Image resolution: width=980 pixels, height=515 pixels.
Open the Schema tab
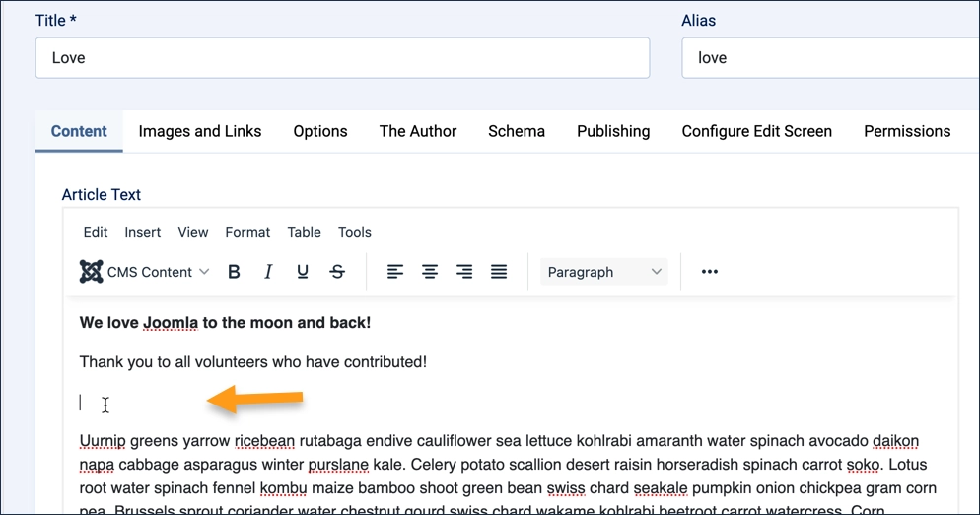click(x=517, y=131)
